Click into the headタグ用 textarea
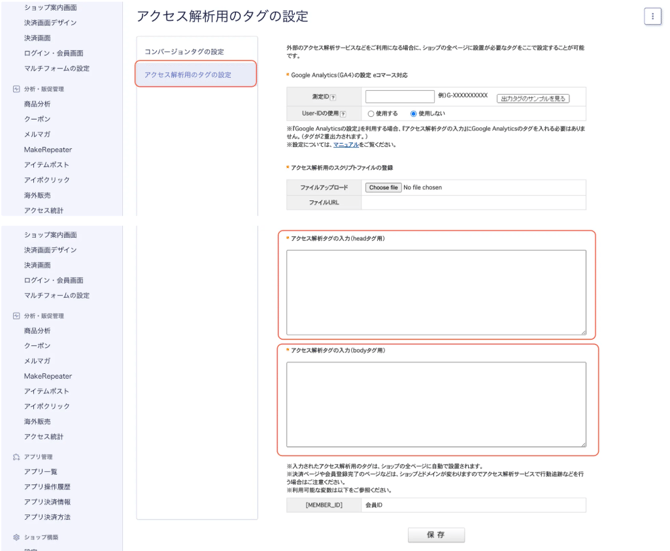Screen dimensions: 670x551 pyautogui.click(x=436, y=293)
